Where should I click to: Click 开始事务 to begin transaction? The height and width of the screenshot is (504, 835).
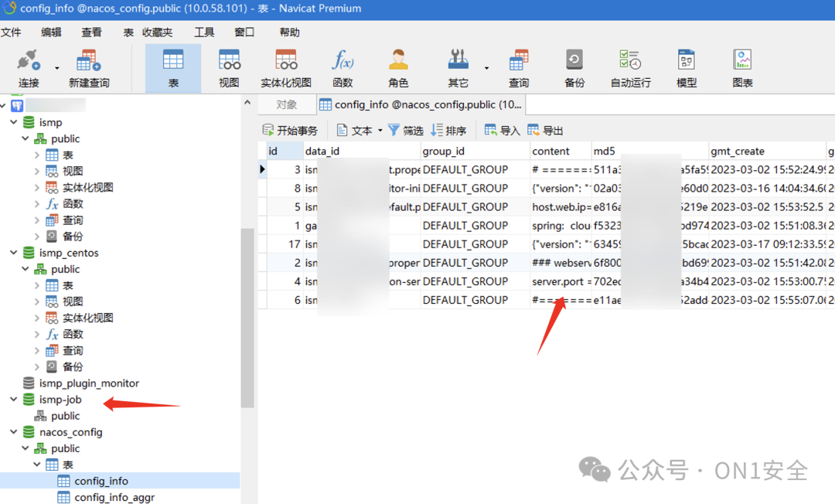(290, 131)
